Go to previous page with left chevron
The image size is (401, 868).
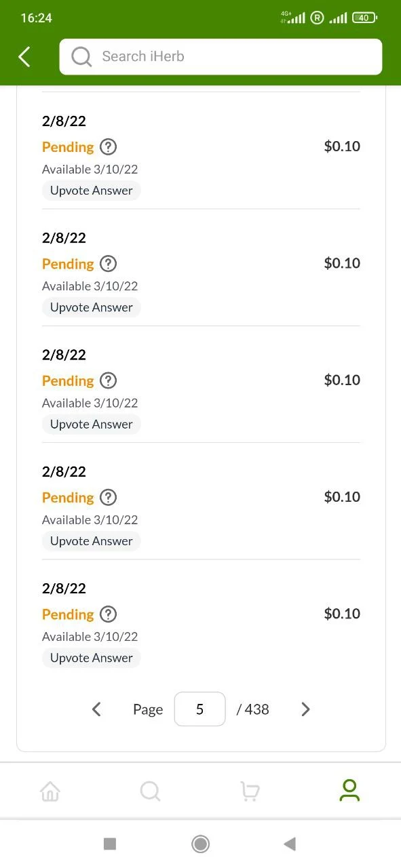pyautogui.click(x=96, y=709)
